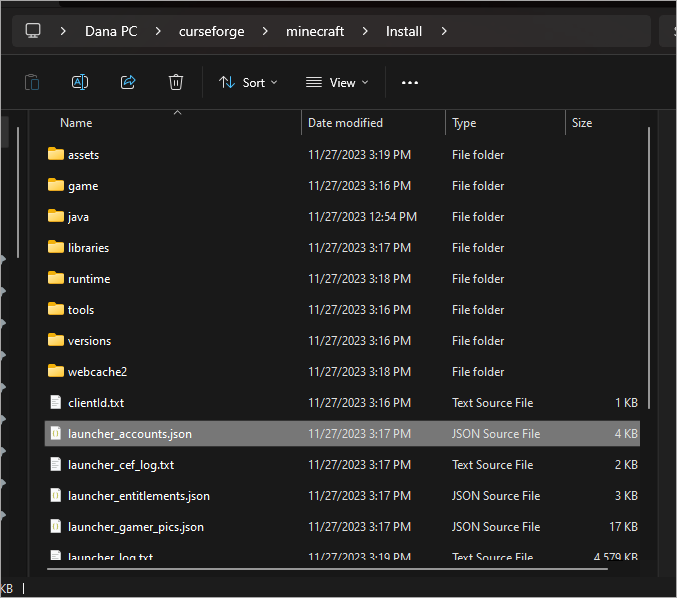Click the folder name webcache2
This screenshot has height=598, width=677.
97,372
